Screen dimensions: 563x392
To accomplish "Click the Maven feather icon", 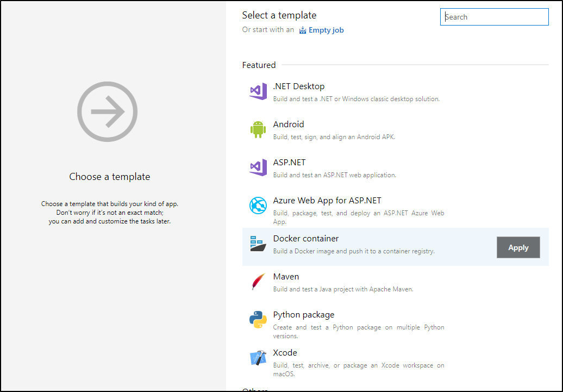I will coord(258,281).
